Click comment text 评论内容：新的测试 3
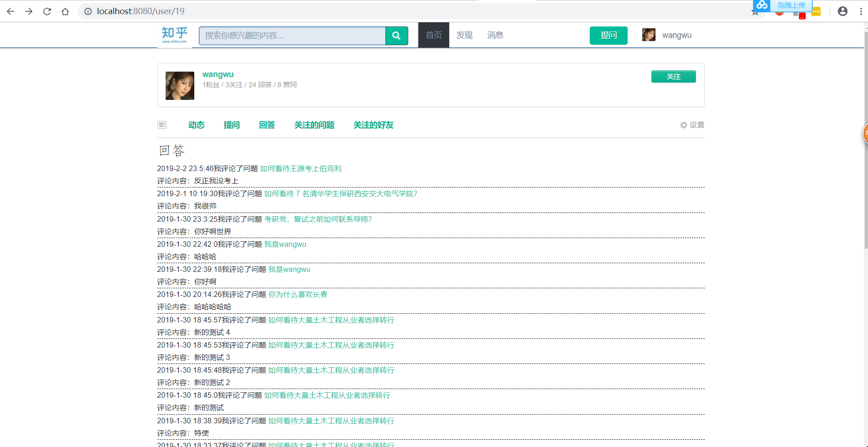This screenshot has height=447, width=868. 194,358
